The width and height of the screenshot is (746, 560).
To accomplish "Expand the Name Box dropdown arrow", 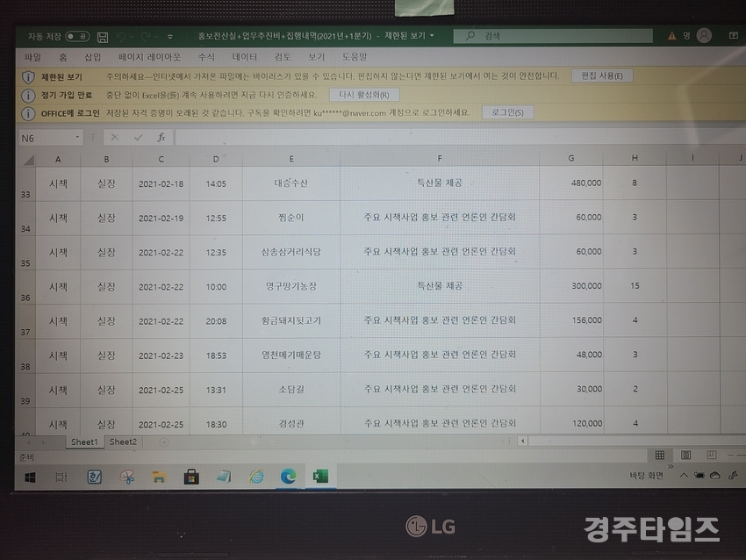I will click(78, 138).
